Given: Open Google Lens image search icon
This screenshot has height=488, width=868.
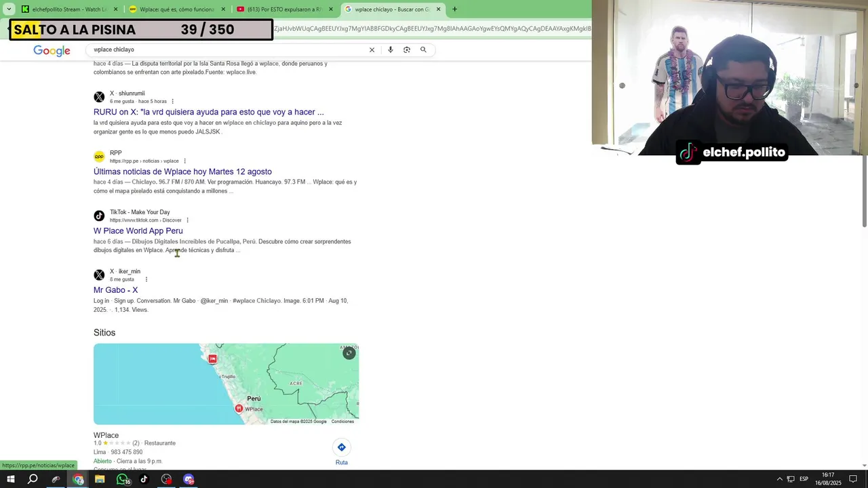Looking at the screenshot, I should coord(407,49).
